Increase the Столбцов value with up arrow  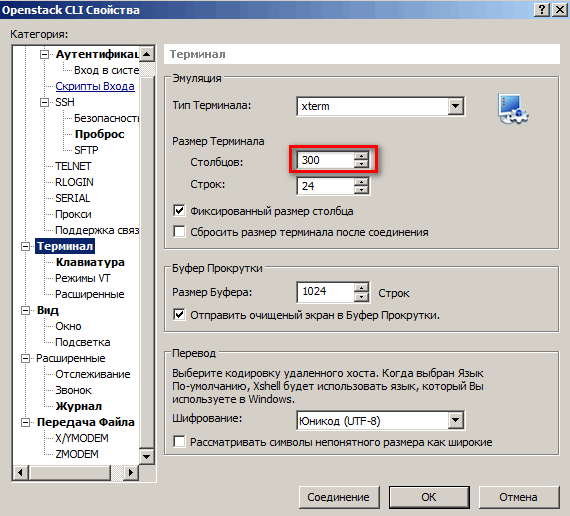click(361, 156)
